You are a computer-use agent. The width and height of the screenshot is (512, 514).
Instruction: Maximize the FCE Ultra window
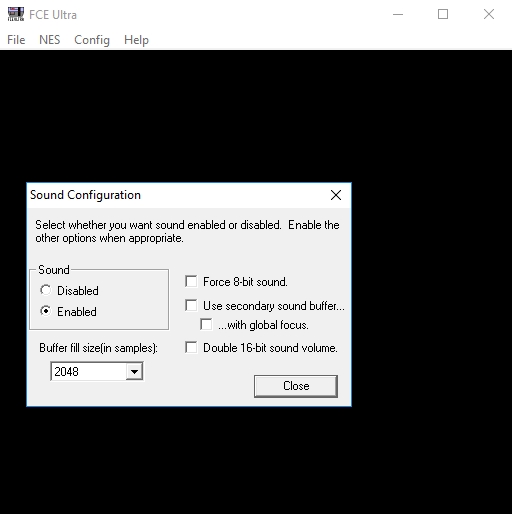(443, 14)
